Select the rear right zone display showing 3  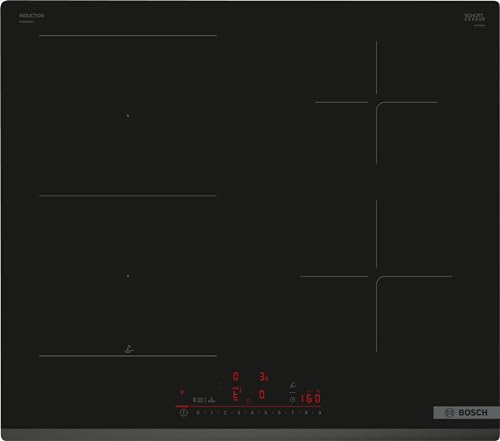tap(263, 377)
